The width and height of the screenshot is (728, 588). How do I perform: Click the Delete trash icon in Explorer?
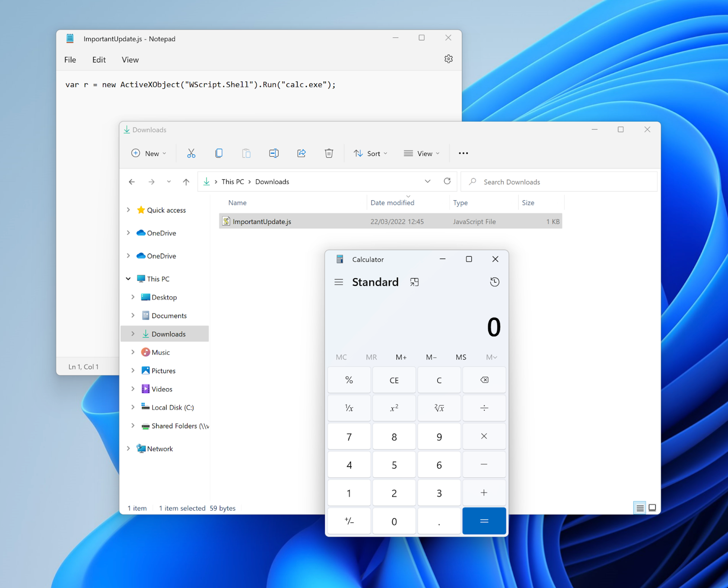click(329, 153)
